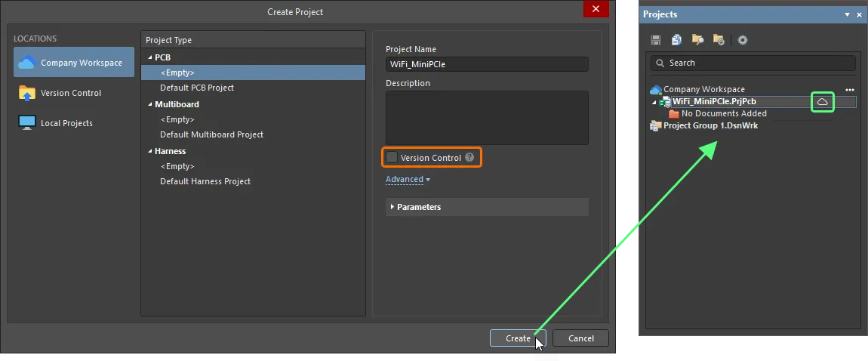
Task: Click the Description text area
Action: 487,117
